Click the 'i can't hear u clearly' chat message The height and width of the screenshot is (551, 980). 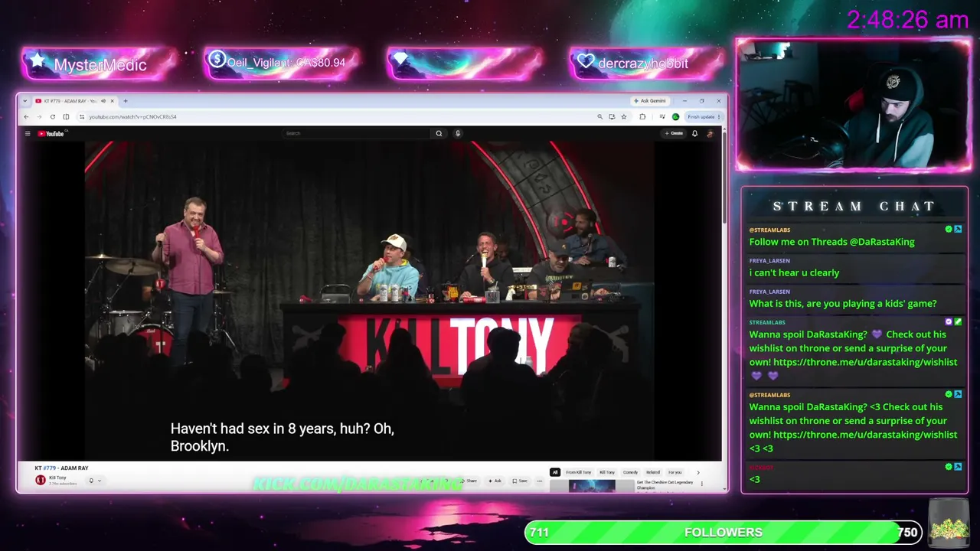click(x=794, y=272)
